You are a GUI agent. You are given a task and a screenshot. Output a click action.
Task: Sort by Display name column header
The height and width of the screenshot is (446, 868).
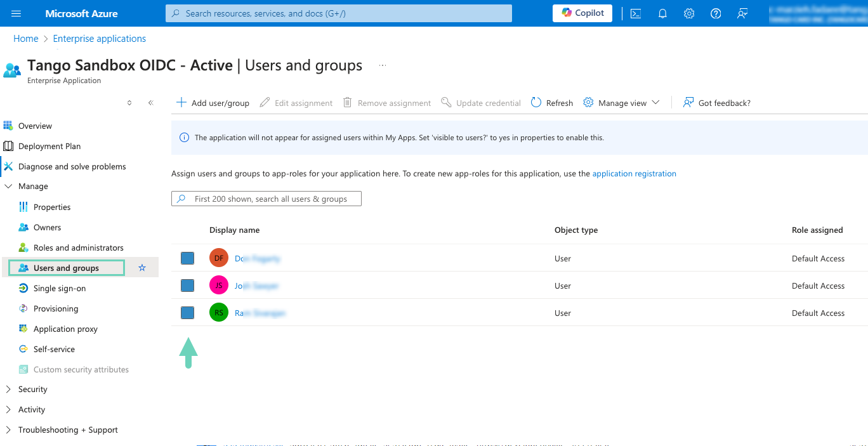pyautogui.click(x=235, y=230)
